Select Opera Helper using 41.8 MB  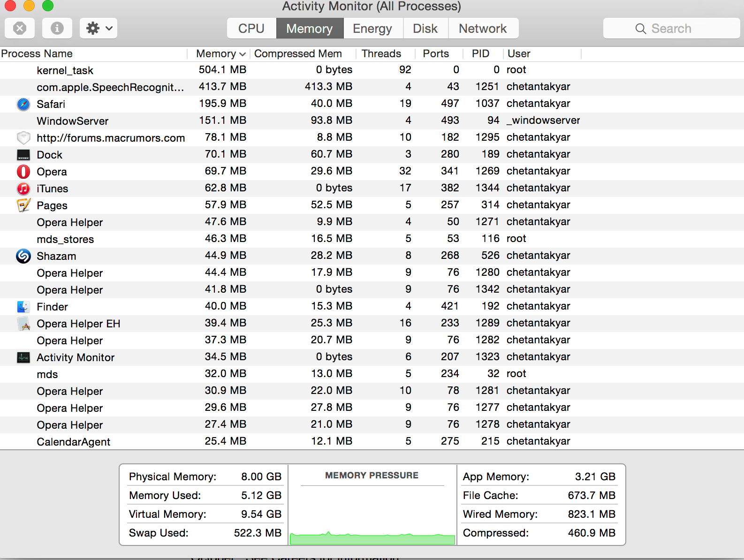point(372,289)
